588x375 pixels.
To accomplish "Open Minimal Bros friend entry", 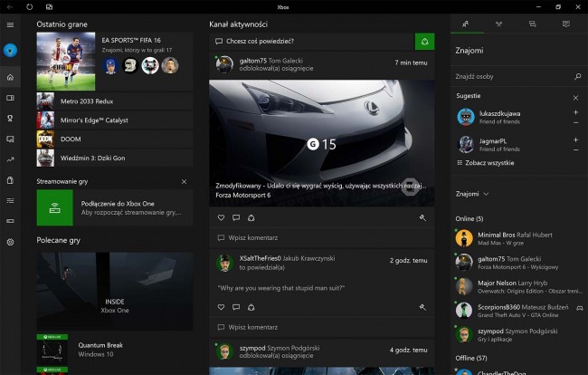I will click(519, 238).
